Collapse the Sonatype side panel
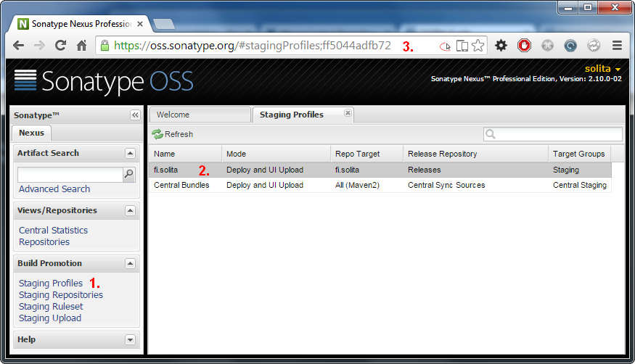635x364 pixels. coord(135,115)
